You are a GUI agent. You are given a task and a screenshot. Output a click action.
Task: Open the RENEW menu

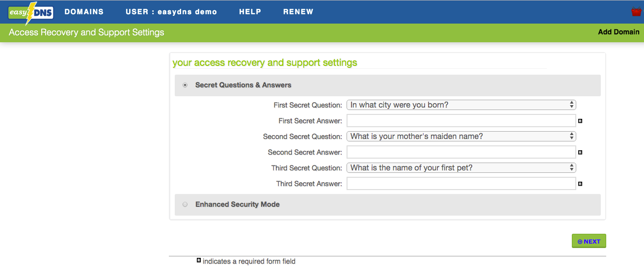(x=298, y=12)
